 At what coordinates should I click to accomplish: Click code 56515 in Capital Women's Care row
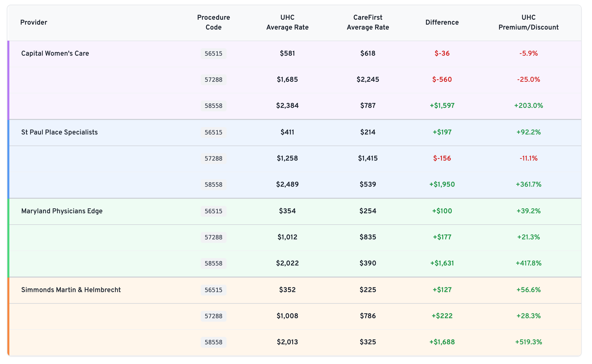point(214,54)
